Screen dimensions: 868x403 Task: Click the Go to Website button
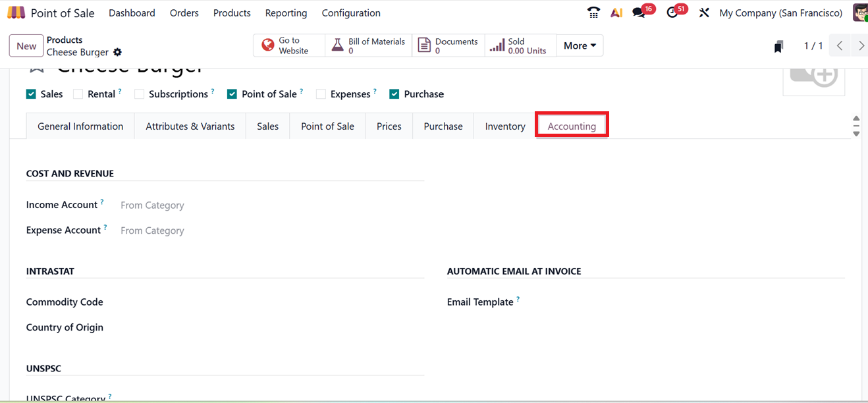click(288, 45)
